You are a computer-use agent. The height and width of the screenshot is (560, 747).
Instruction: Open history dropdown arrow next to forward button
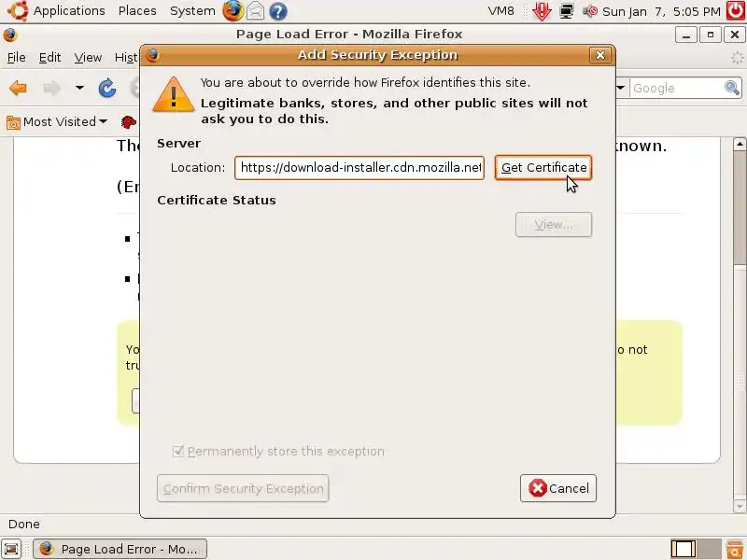(79, 88)
